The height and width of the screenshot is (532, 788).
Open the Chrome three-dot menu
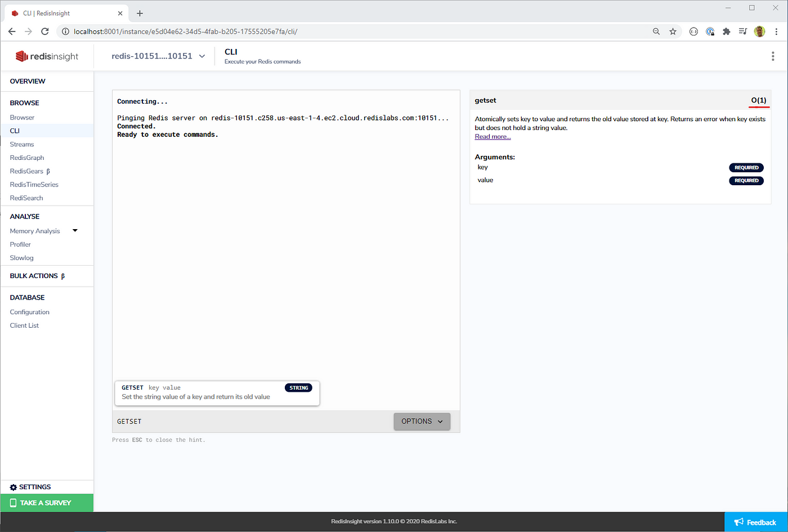[x=776, y=32]
